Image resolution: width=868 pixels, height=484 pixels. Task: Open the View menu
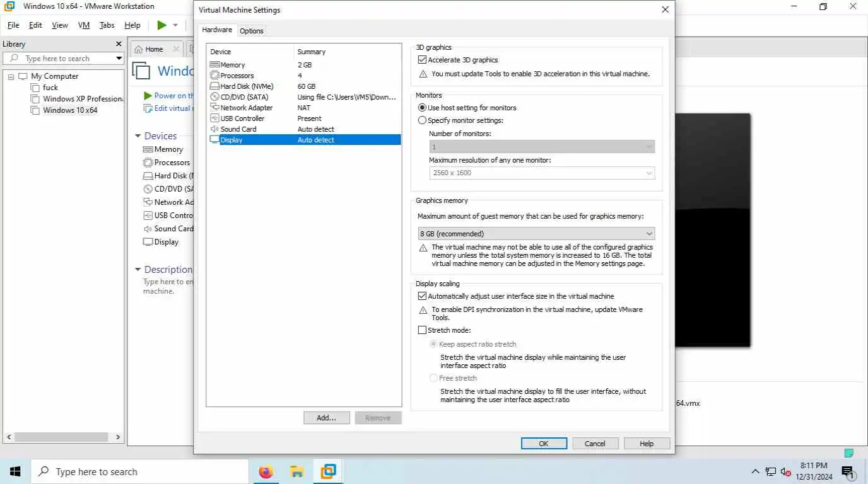pyautogui.click(x=60, y=25)
